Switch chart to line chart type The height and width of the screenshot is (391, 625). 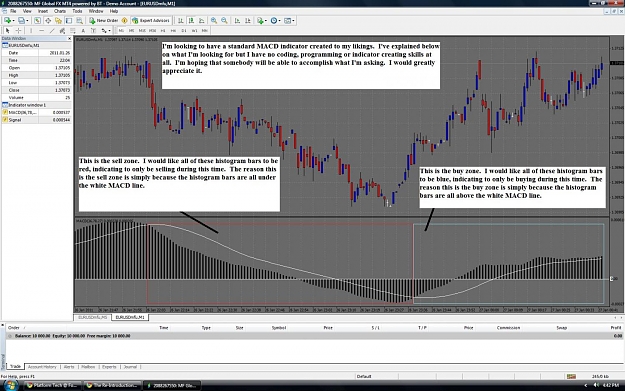coord(202,20)
